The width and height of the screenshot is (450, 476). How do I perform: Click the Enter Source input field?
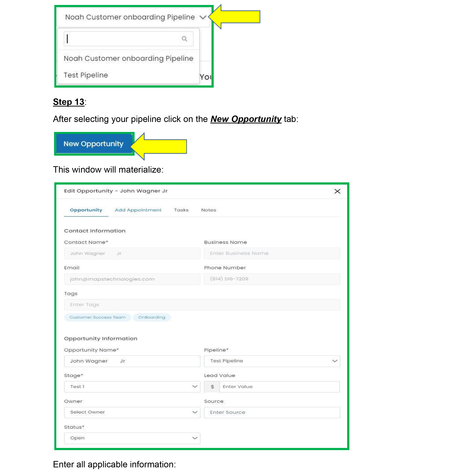(x=272, y=412)
